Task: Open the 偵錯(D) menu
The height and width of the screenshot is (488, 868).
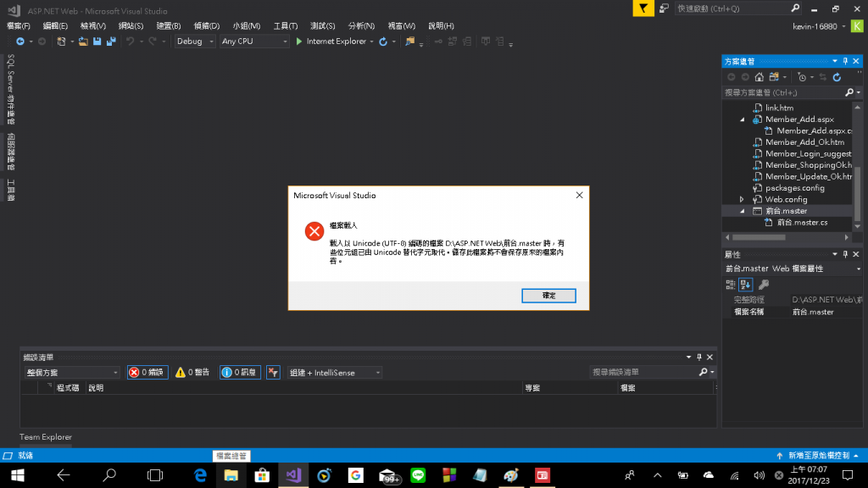Action: pyautogui.click(x=207, y=26)
